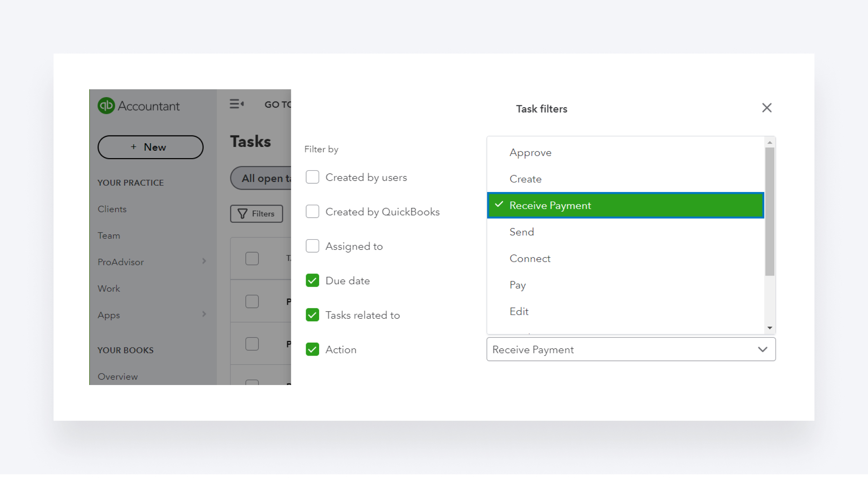Check the Assigned to filter
868x481 pixels.
coord(312,246)
